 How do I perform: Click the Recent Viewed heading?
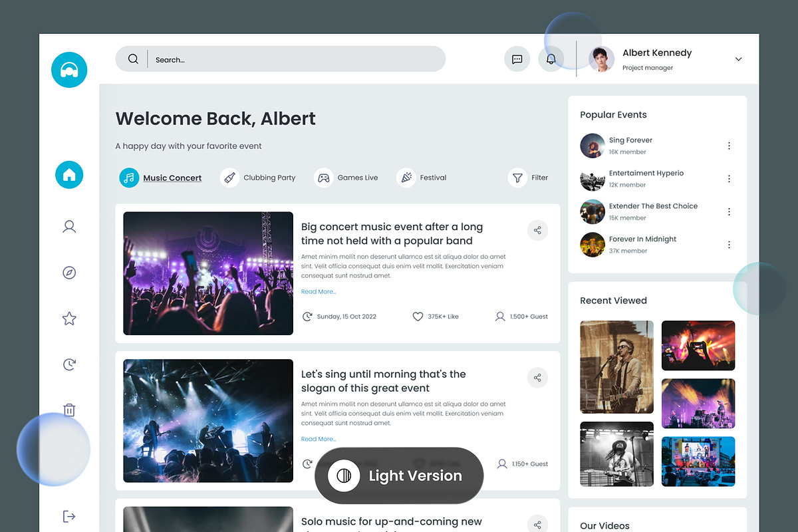pos(613,301)
